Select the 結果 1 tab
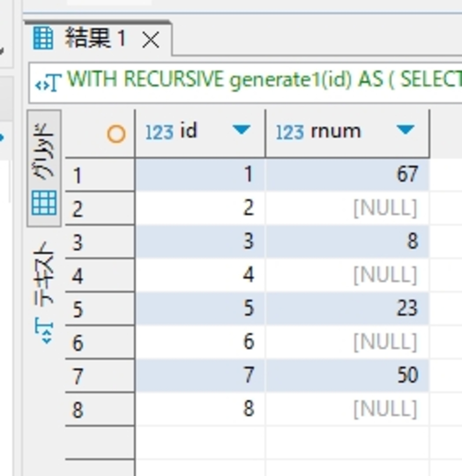The image size is (462, 476). pos(95,38)
